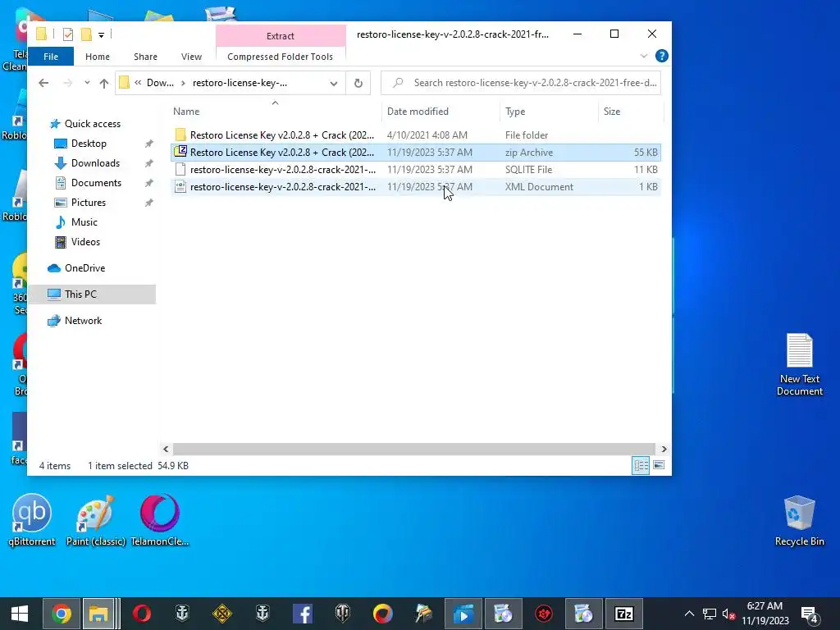Open Google Chrome from the taskbar

pyautogui.click(x=62, y=614)
